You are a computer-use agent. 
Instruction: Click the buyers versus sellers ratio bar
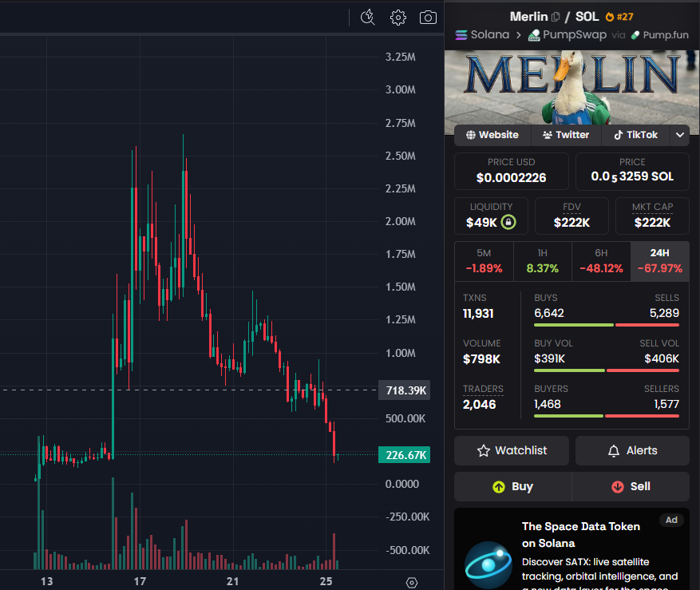pos(607,416)
